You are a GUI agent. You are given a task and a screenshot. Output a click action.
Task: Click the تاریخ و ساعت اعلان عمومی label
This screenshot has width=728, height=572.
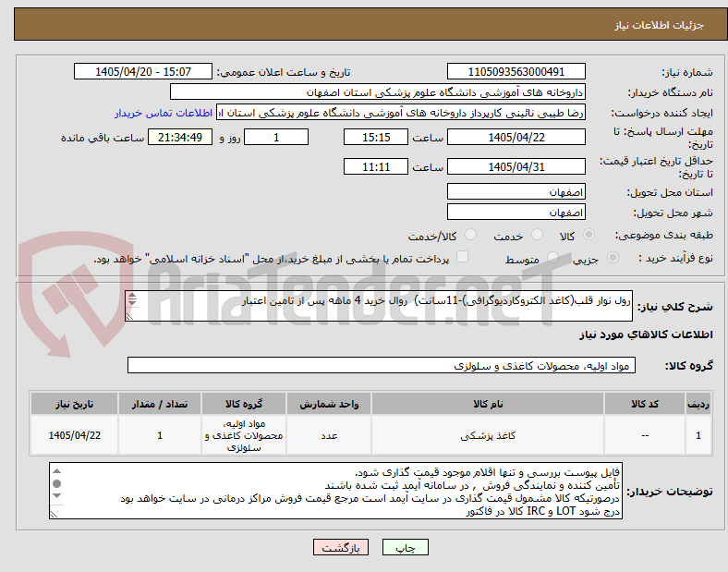click(x=284, y=72)
